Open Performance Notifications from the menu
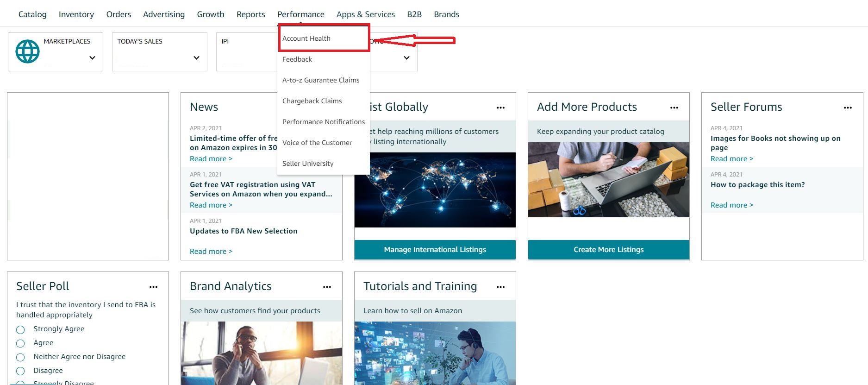 tap(324, 122)
